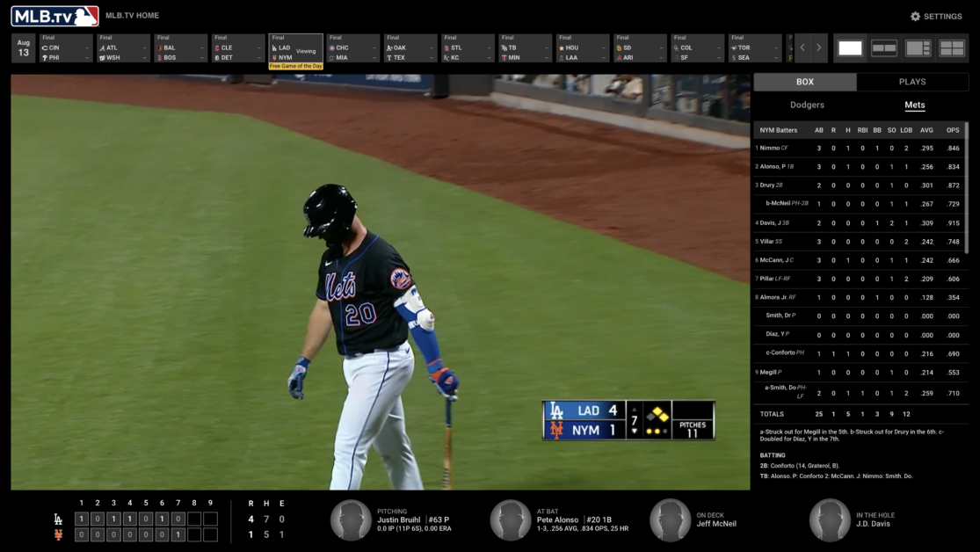Click Pete Alonso's at-bat headshot icon

pyautogui.click(x=511, y=519)
